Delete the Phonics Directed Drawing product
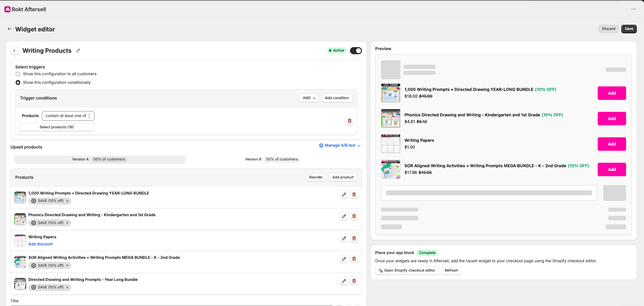This screenshot has width=644, height=306. (x=354, y=216)
